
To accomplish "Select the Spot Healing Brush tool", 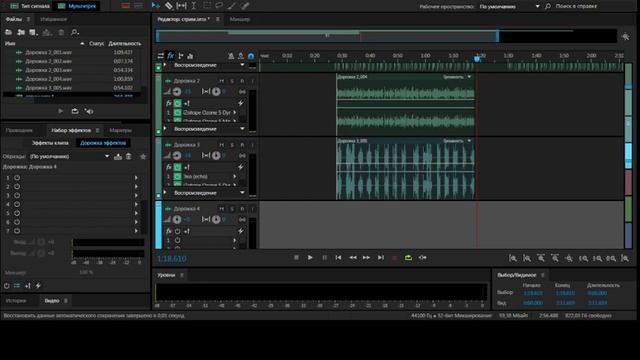I will coord(245,6).
